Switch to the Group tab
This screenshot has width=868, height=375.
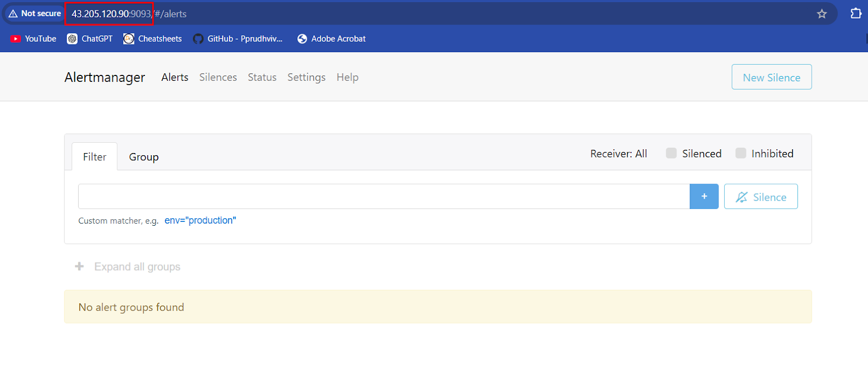[x=144, y=157]
